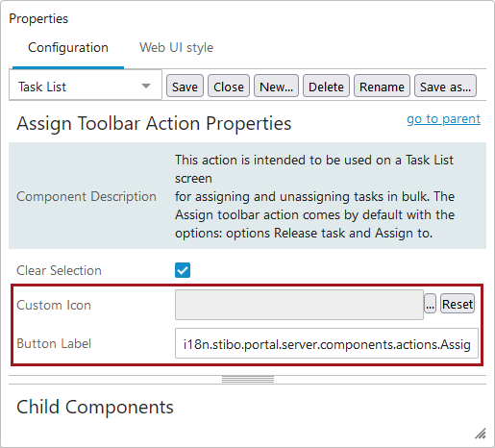Switch to the Web UI style tab

(x=176, y=48)
